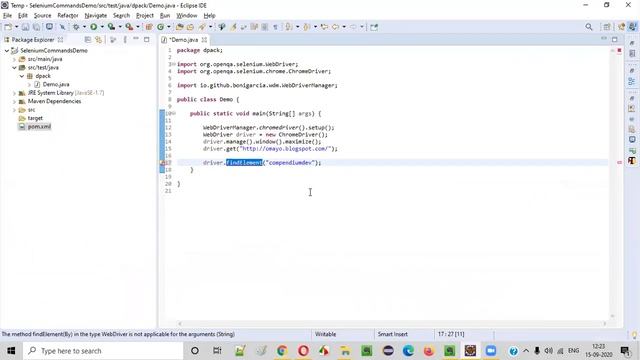640x360 pixels.
Task: Click the highlighted findElement method call
Action: coord(244,162)
